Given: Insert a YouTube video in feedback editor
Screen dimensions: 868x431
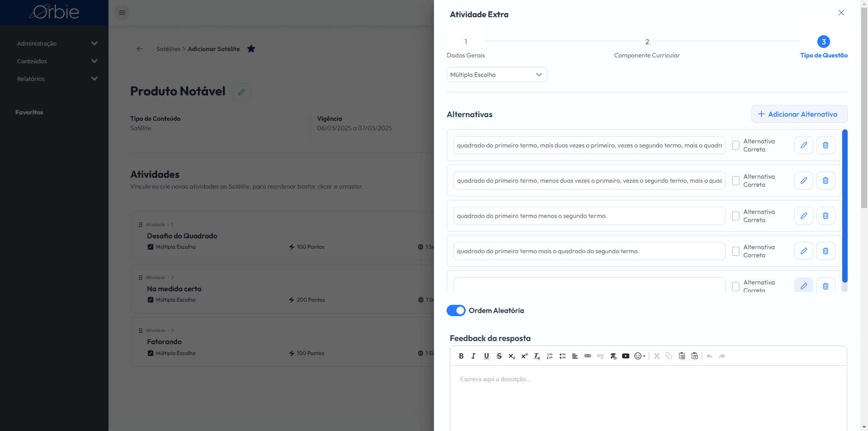Looking at the screenshot, I should (626, 356).
